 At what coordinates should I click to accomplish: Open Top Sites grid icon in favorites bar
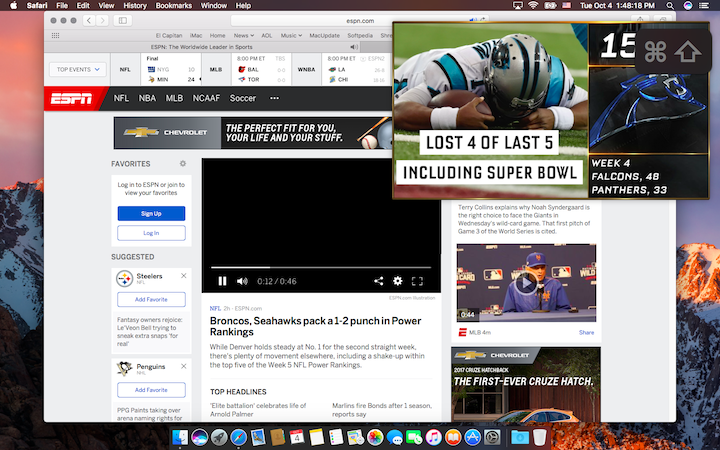pyautogui.click(x=56, y=35)
